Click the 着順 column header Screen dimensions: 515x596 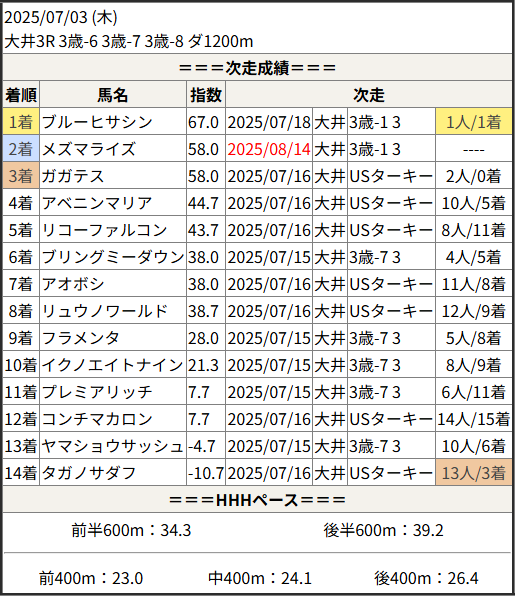(21, 95)
